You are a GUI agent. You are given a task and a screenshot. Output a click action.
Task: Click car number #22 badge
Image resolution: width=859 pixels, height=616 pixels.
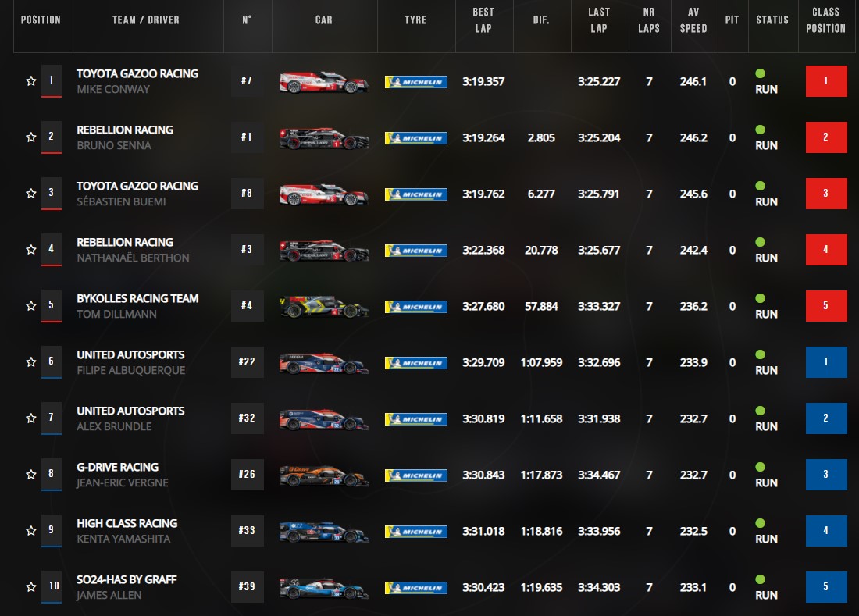pyautogui.click(x=247, y=362)
